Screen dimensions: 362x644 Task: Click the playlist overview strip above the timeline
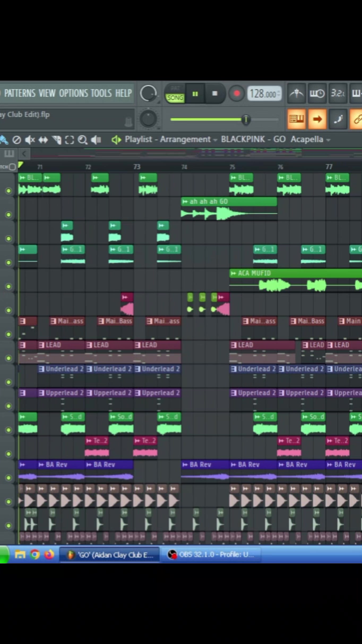[196, 153]
